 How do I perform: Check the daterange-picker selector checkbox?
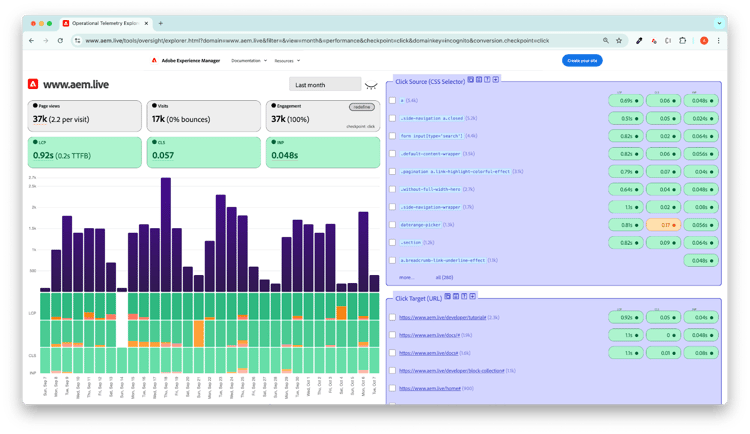(393, 225)
